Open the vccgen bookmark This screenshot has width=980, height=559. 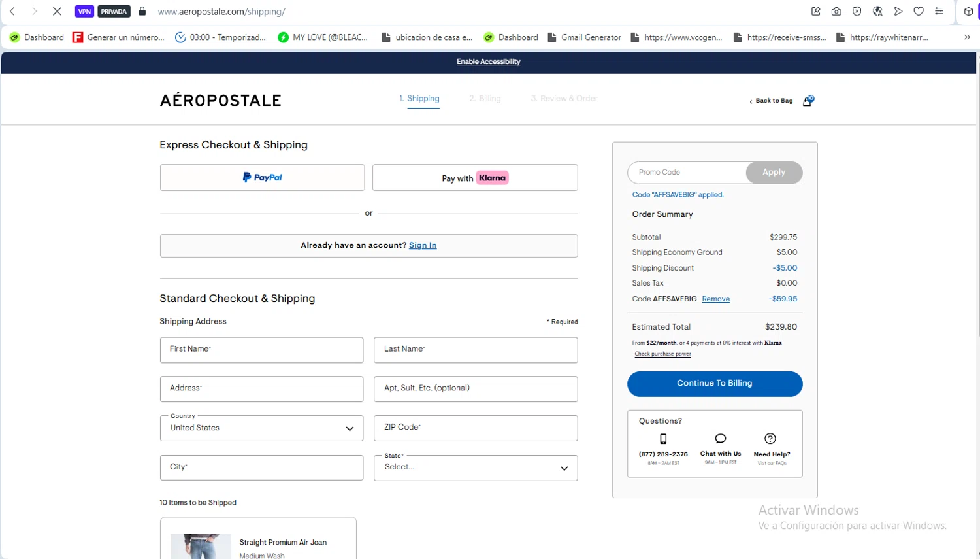[x=676, y=37]
